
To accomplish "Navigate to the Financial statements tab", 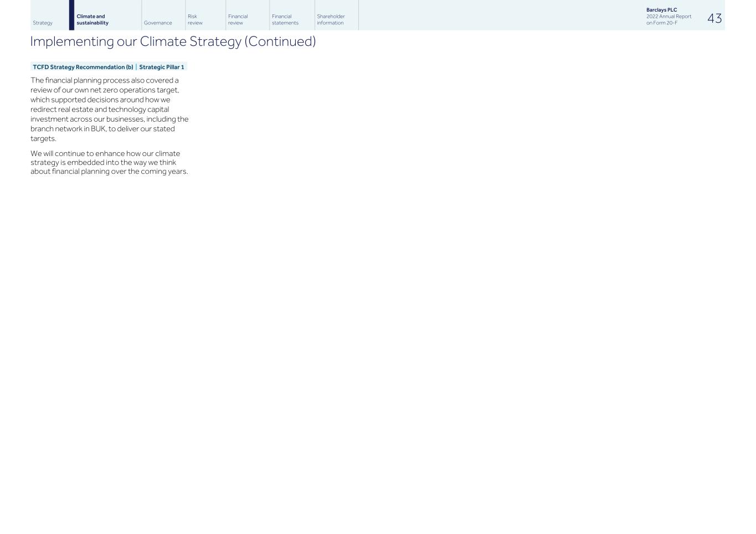I will pyautogui.click(x=285, y=20).
